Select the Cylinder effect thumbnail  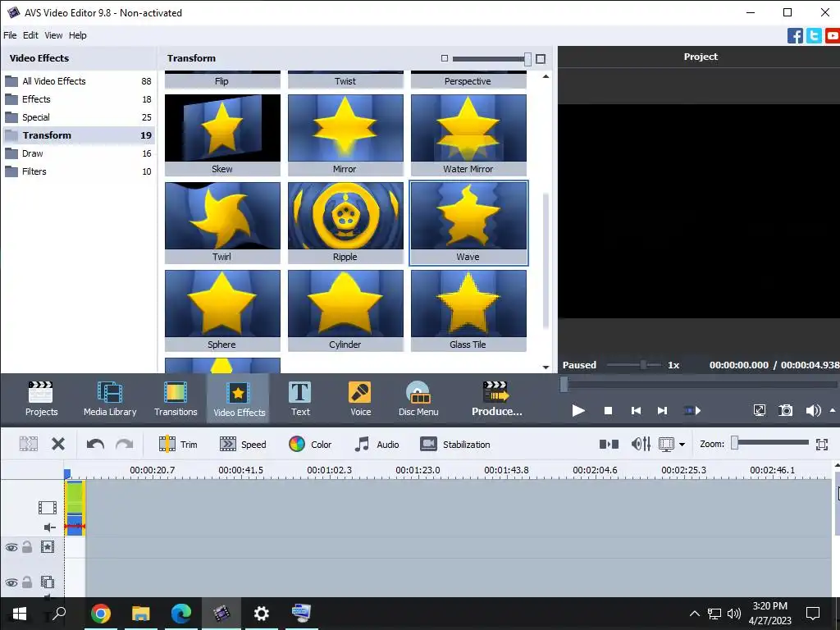click(345, 310)
